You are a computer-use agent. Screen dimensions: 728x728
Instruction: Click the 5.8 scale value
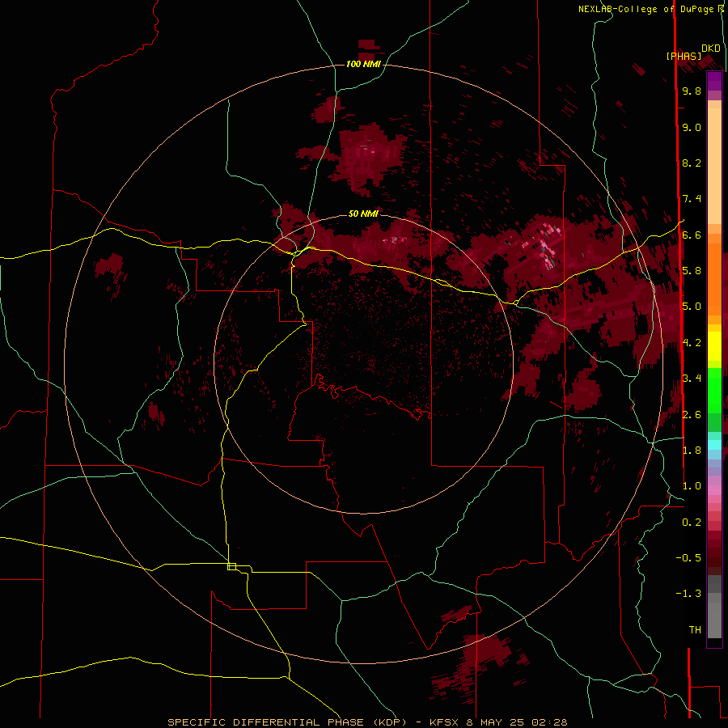pos(692,271)
